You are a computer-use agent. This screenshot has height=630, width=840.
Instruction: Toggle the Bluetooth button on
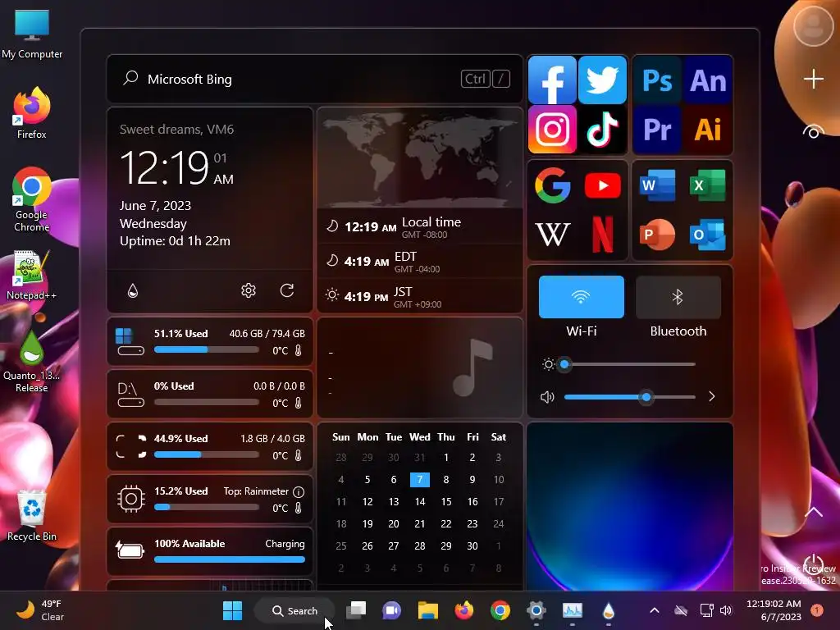click(x=678, y=297)
